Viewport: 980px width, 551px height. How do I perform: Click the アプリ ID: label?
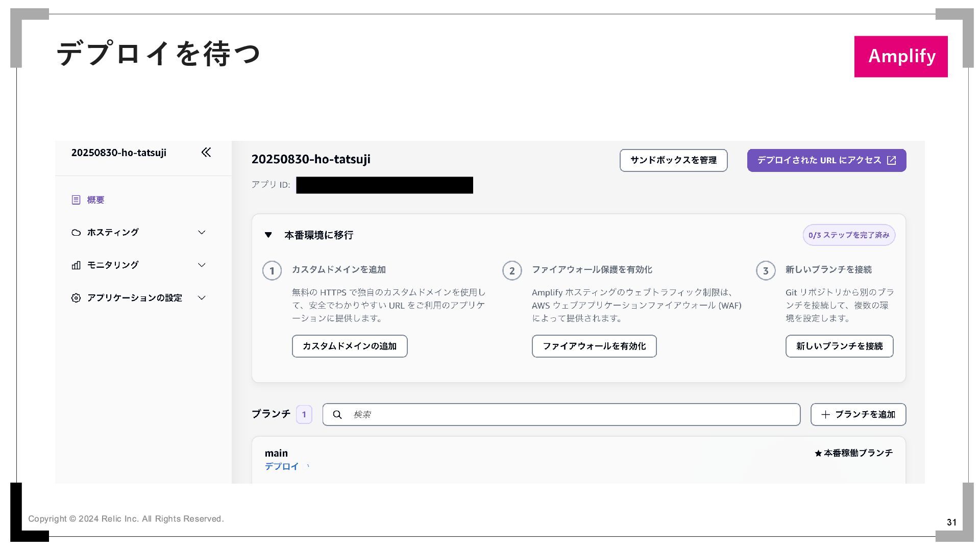tap(271, 185)
